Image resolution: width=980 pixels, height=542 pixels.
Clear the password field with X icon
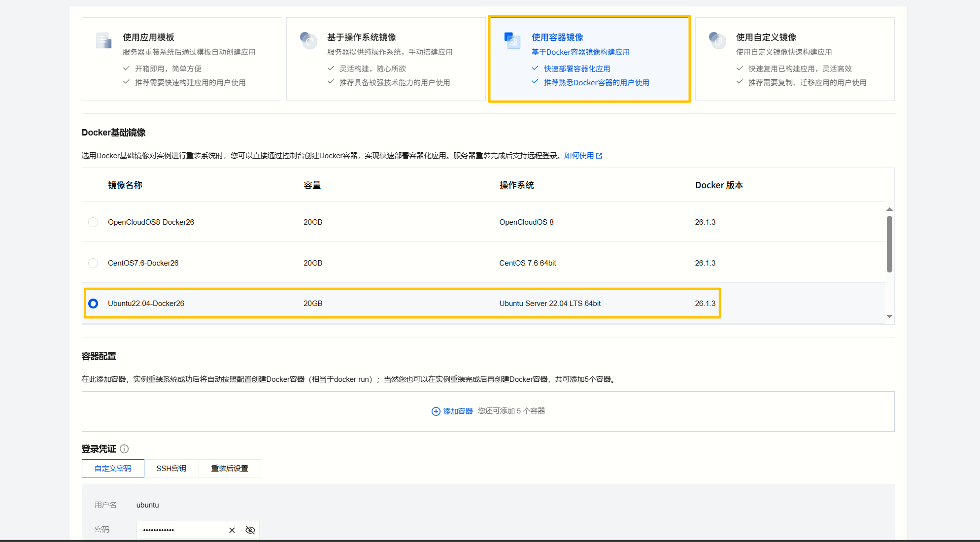232,530
